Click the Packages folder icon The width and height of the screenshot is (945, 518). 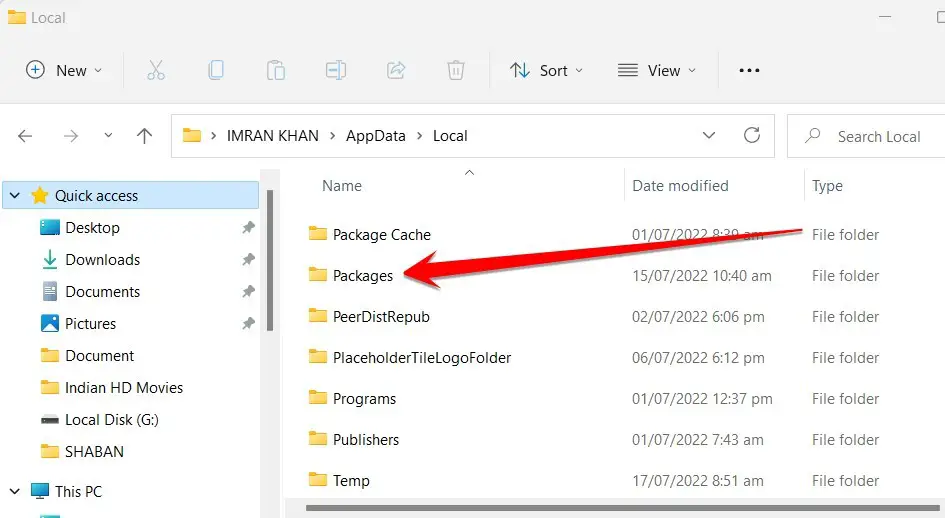318,274
